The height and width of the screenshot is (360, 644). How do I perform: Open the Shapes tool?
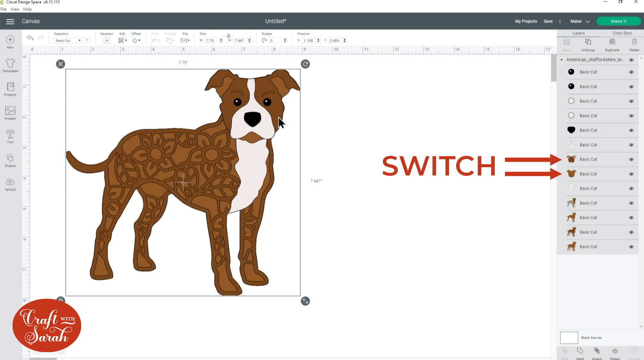click(x=10, y=160)
